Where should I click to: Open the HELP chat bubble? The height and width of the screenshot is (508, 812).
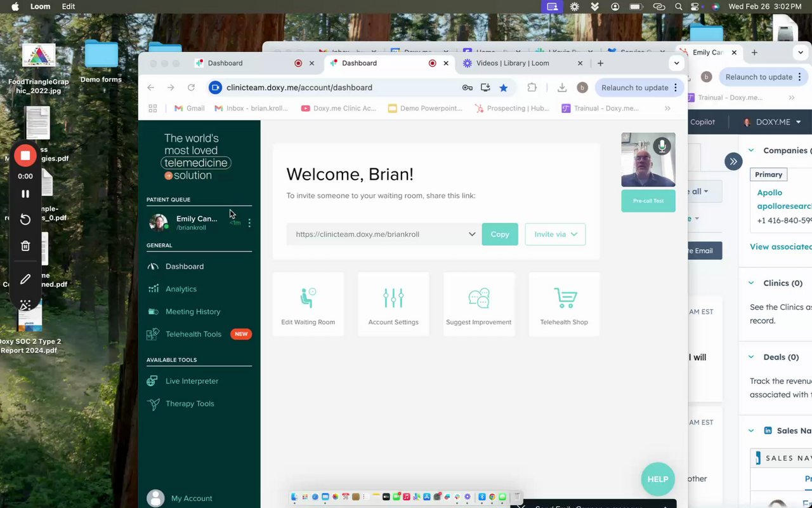(x=658, y=479)
